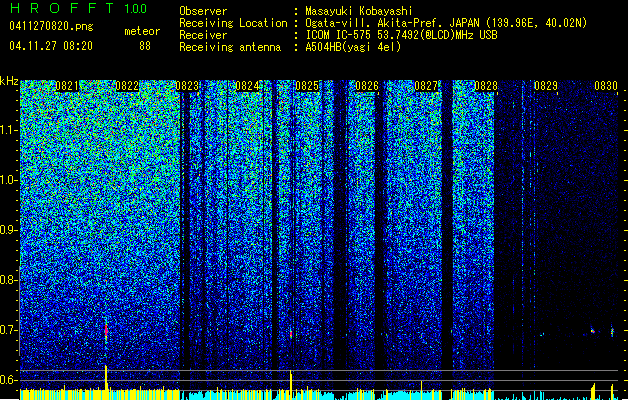Click the red meteor echo after 0821
This screenshot has height=400, width=629.
(x=106, y=330)
